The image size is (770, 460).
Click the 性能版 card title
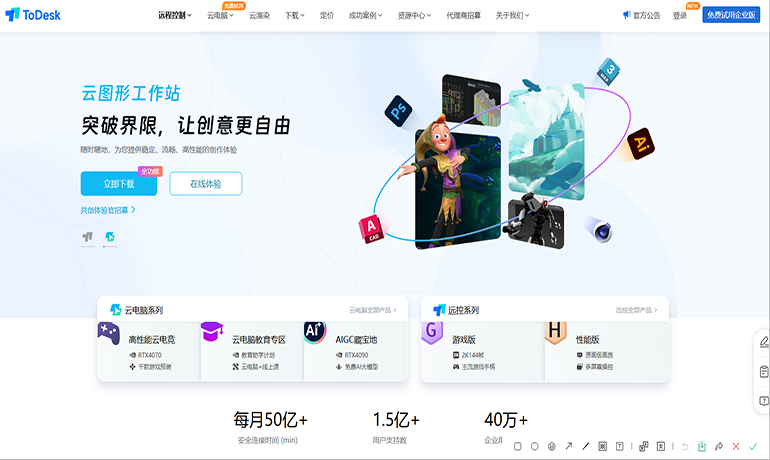click(x=587, y=339)
